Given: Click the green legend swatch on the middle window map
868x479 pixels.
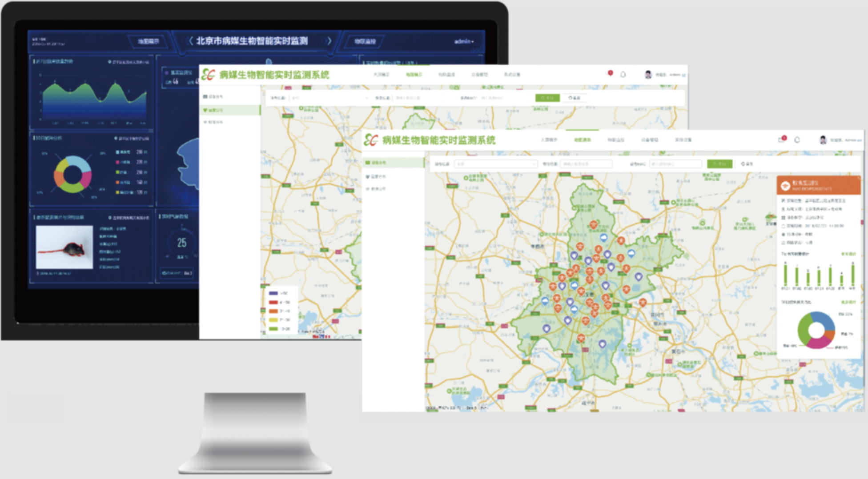Looking at the screenshot, I should pos(273,329).
